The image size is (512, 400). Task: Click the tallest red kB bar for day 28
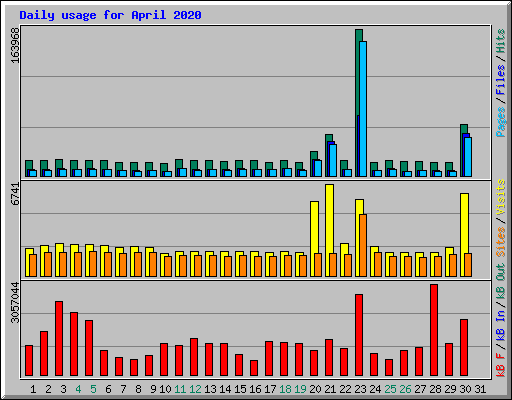tap(434, 330)
